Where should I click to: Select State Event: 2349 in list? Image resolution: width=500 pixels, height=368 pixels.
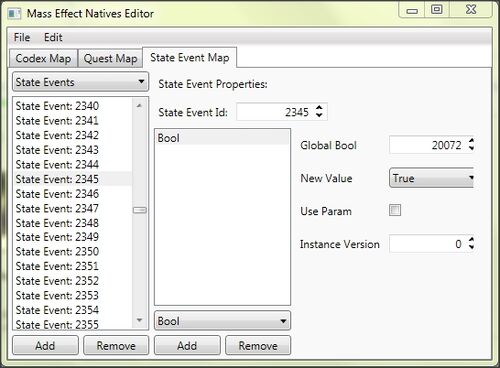click(73, 237)
